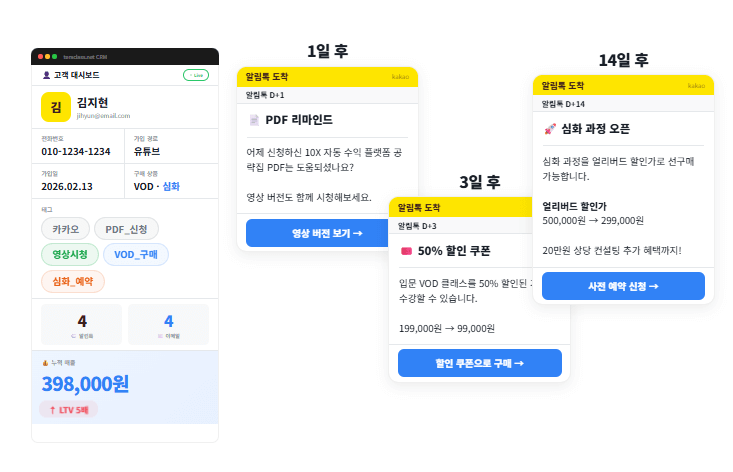733x472 pixels.
Task: Select the 카카오 tag chip
Action: 66,229
